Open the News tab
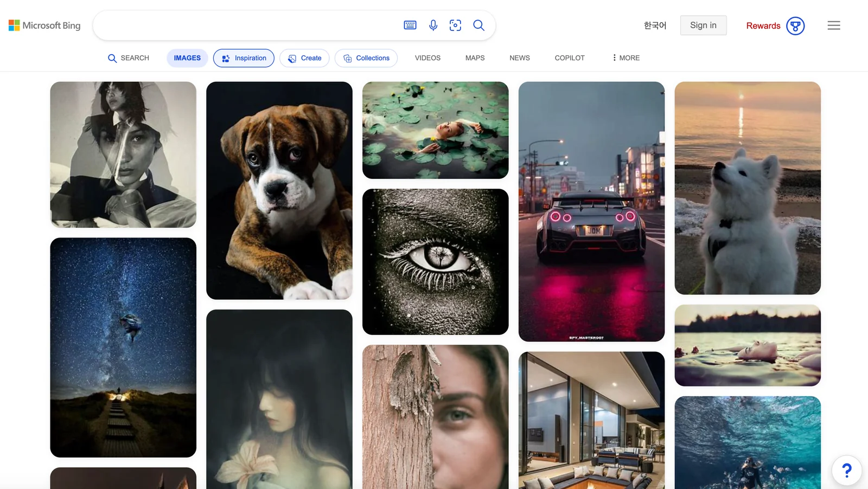Screen dimensions: 868x489 coord(519,58)
